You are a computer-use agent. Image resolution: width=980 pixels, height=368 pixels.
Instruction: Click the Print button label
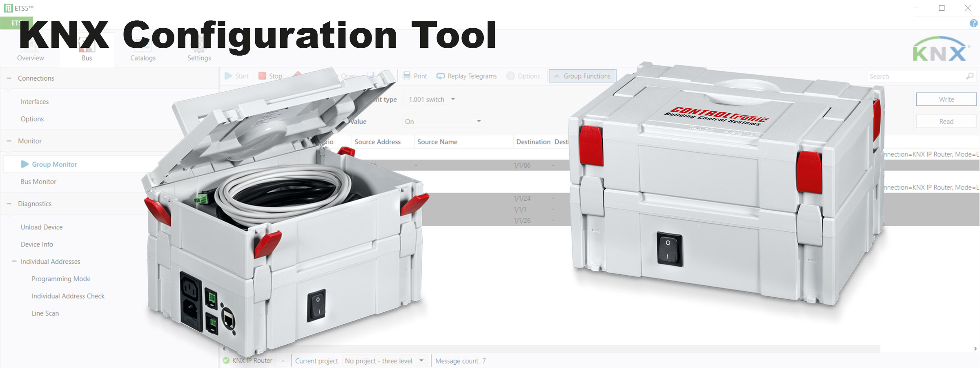tap(420, 76)
